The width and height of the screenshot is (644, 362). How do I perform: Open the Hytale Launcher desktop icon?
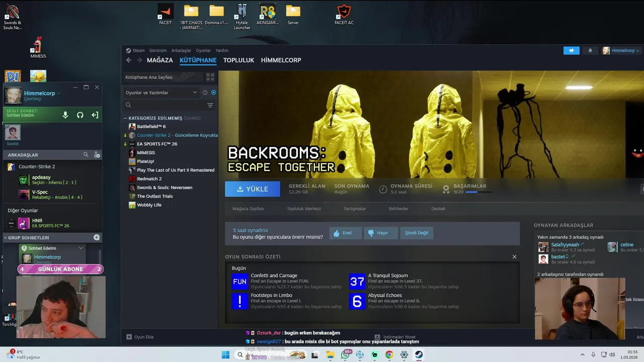[242, 17]
